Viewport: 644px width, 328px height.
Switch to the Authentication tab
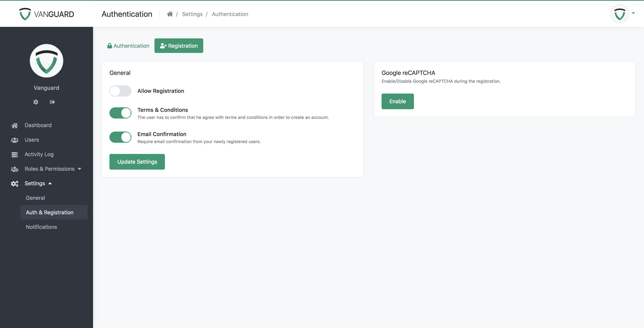point(128,46)
